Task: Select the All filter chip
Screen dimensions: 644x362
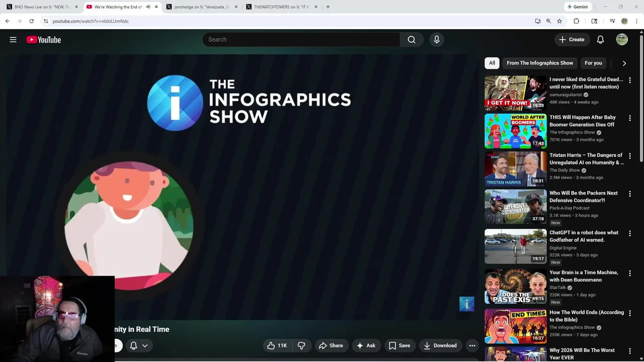Action: click(x=492, y=63)
